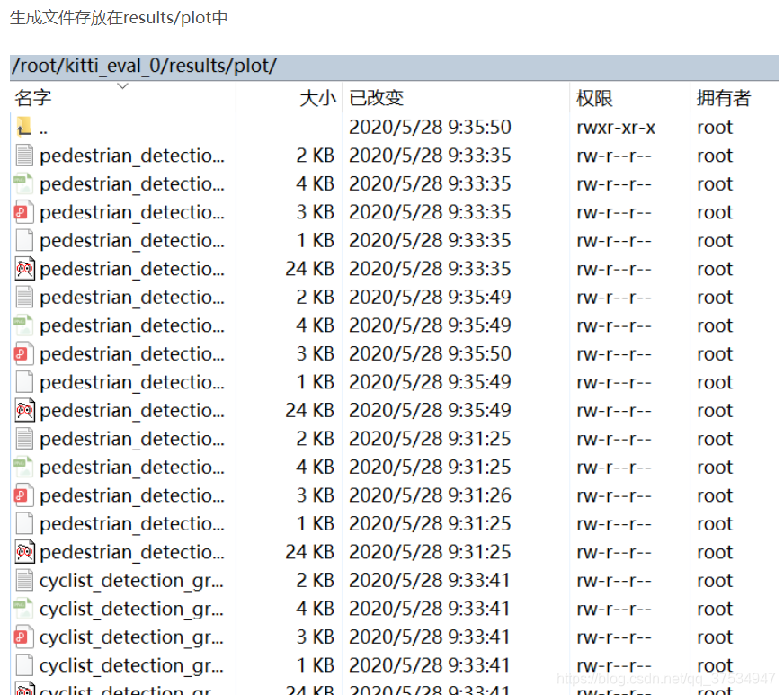Viewport: 784px width, 695px height.
Task: Click 24 KB size of pedestrian file modified 9:35:49
Action: 309,411
